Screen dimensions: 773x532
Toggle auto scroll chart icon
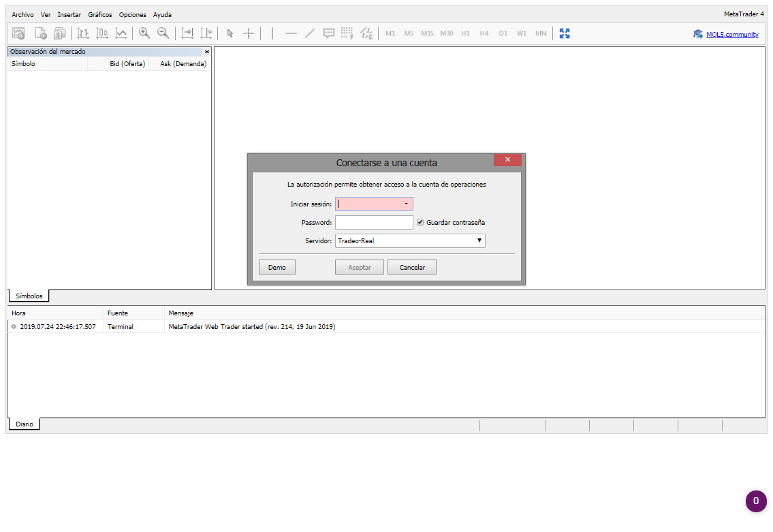pyautogui.click(x=187, y=33)
